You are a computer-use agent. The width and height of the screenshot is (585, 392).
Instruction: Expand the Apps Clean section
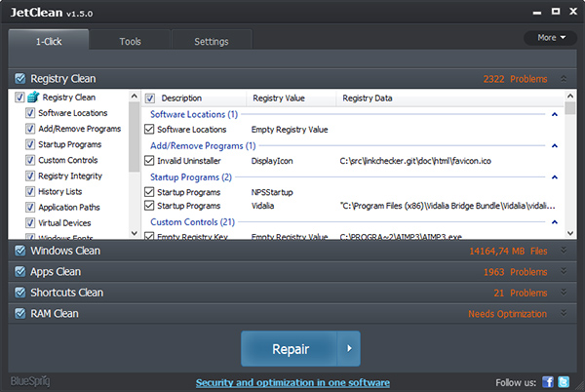pyautogui.click(x=563, y=272)
